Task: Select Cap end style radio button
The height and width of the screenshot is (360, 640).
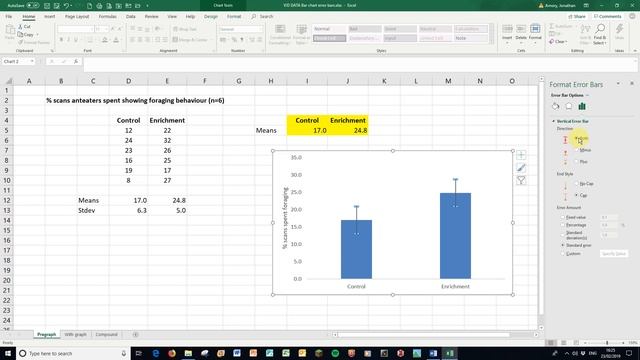Action: point(577,195)
